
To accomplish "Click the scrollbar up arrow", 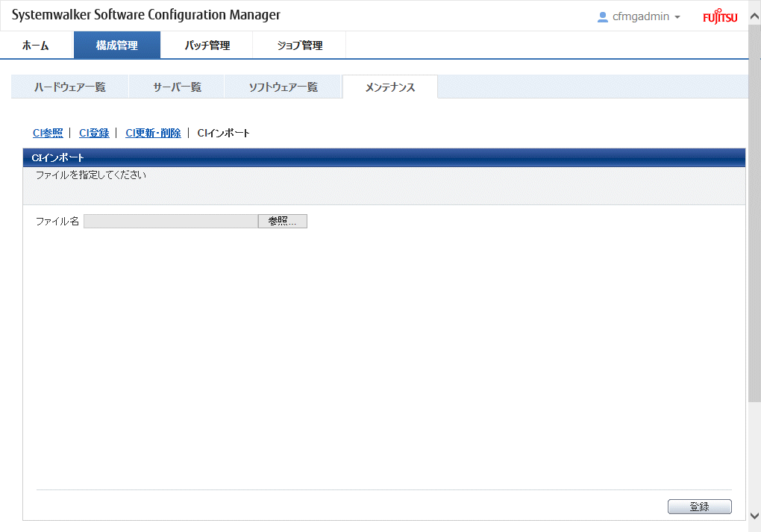I will [754, 16].
